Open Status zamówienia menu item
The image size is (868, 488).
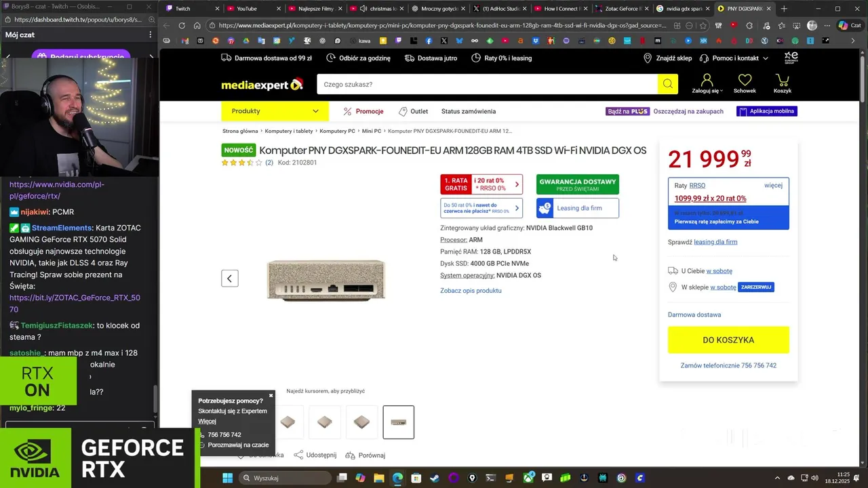coord(469,111)
